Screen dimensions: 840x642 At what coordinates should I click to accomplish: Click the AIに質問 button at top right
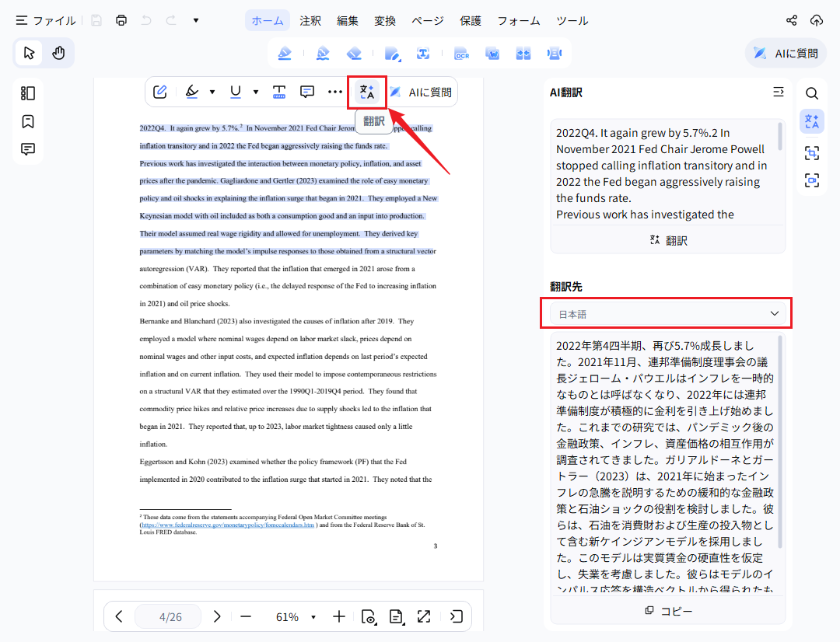[786, 53]
